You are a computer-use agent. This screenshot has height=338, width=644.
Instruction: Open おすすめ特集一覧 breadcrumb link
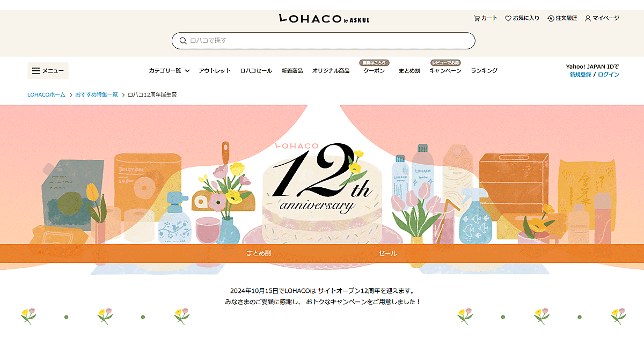[97, 94]
